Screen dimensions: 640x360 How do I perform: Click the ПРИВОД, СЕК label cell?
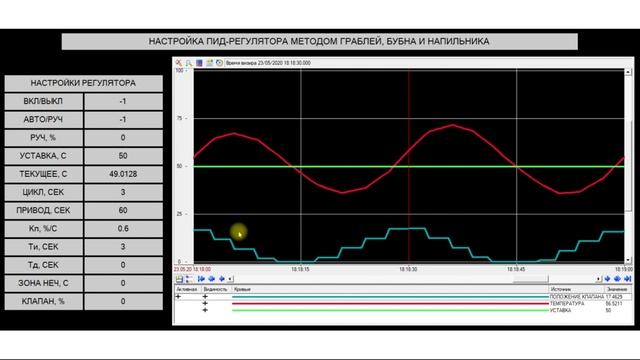point(44,210)
